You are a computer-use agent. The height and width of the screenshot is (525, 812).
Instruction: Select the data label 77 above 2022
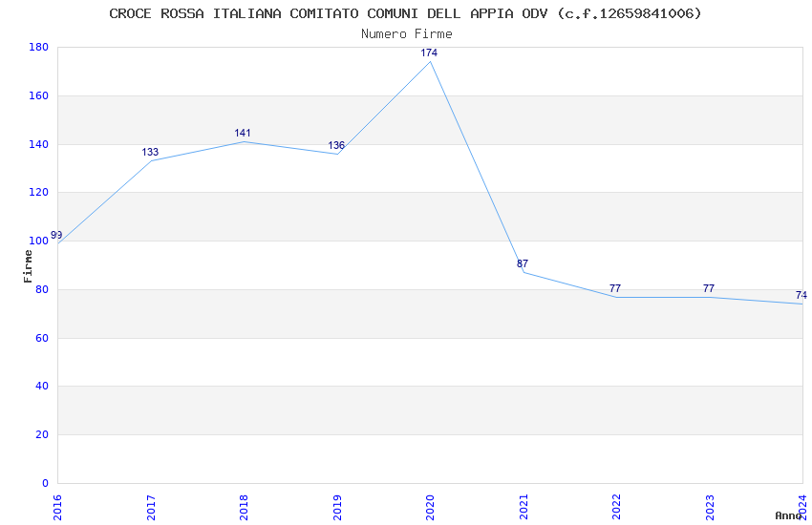click(x=615, y=288)
